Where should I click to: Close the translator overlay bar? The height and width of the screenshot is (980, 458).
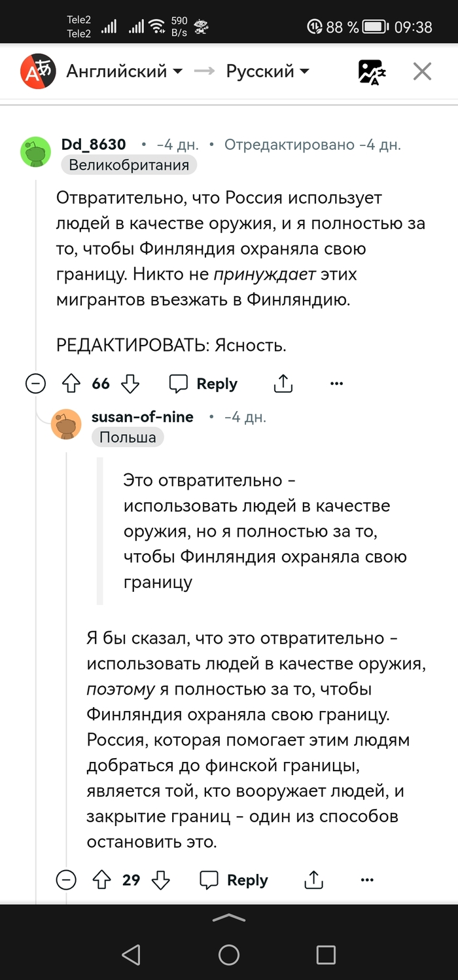point(422,71)
